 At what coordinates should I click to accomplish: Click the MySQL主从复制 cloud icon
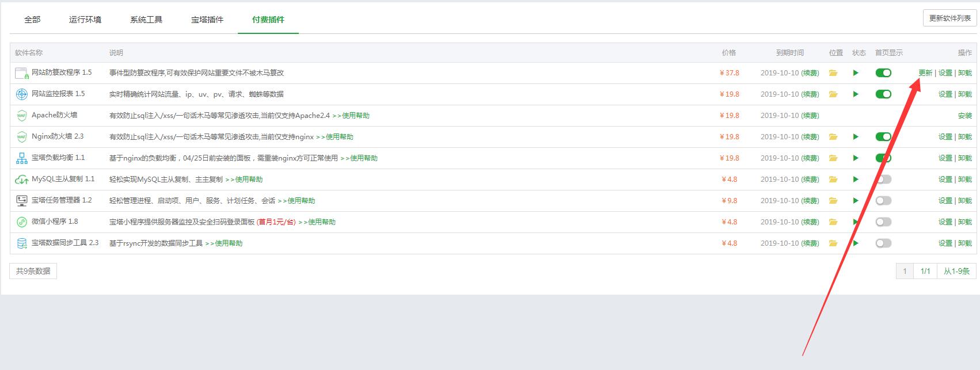[22, 180]
